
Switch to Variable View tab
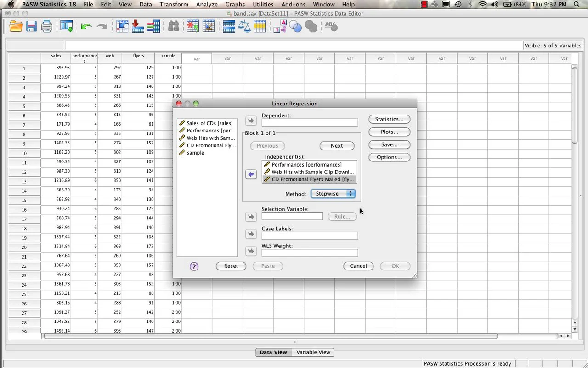(313, 352)
